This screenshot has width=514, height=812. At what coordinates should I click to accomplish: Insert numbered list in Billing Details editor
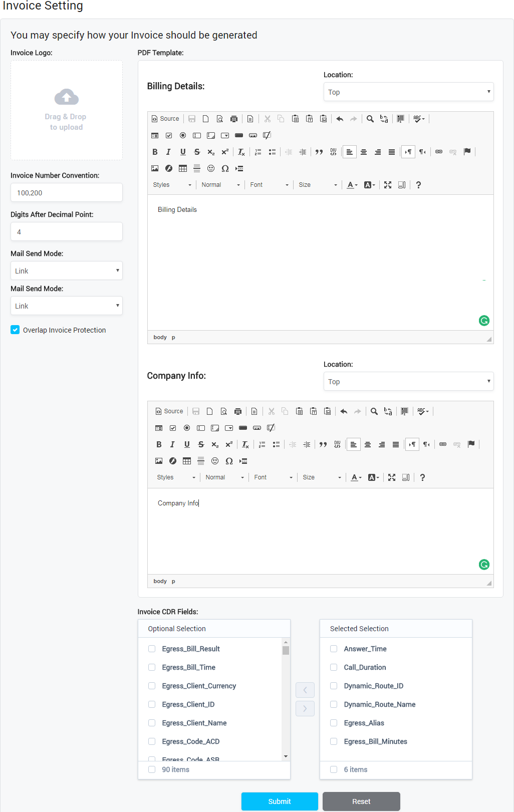(x=258, y=152)
